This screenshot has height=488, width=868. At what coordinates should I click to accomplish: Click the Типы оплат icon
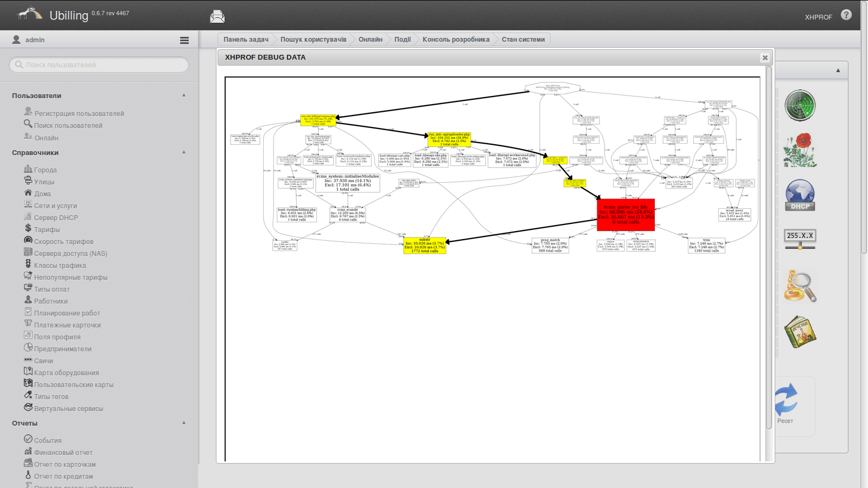[x=28, y=288]
